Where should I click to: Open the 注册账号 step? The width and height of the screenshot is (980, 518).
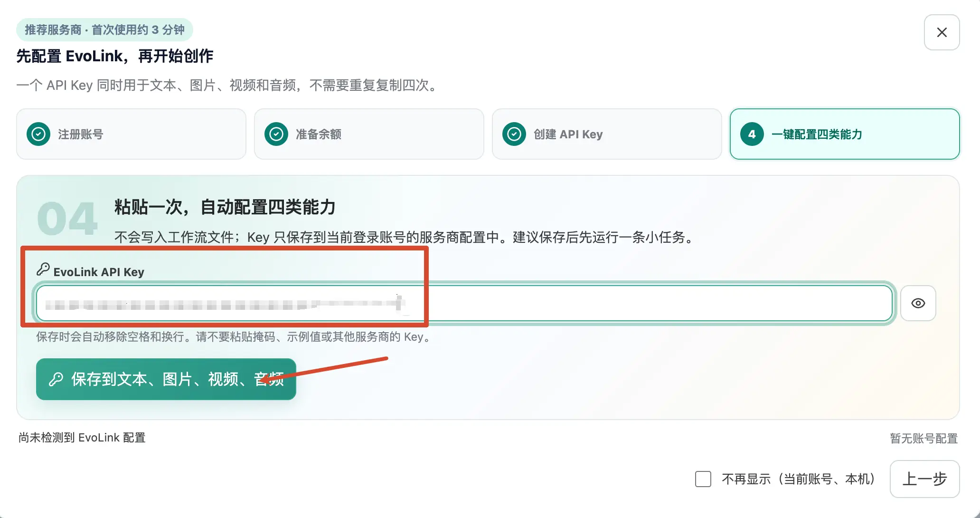[x=131, y=134]
